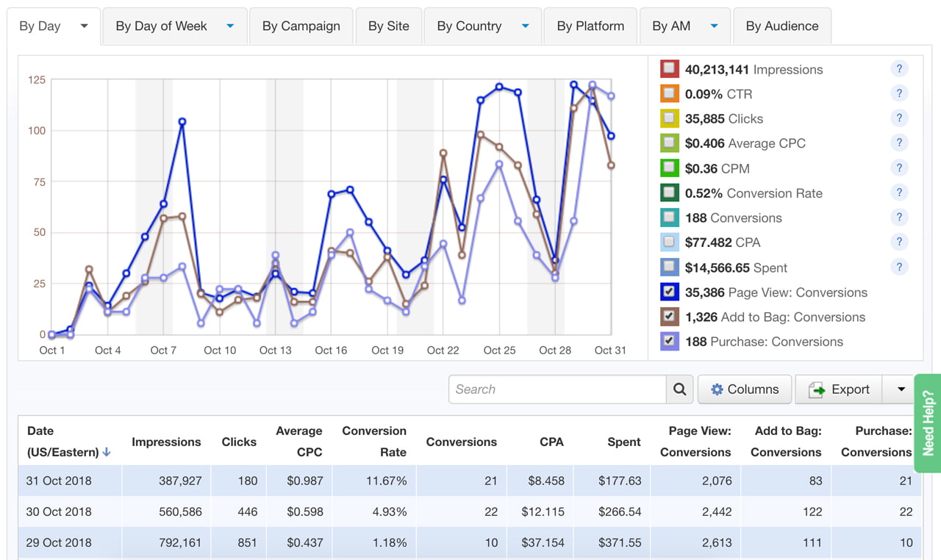Image resolution: width=941 pixels, height=560 pixels.
Task: Sort by the Date column arrow
Action: pos(107,453)
